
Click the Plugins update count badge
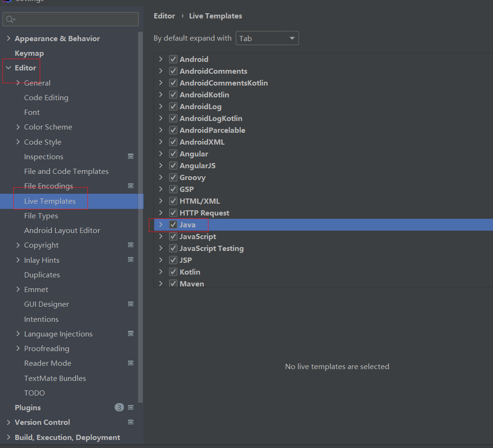pos(119,407)
